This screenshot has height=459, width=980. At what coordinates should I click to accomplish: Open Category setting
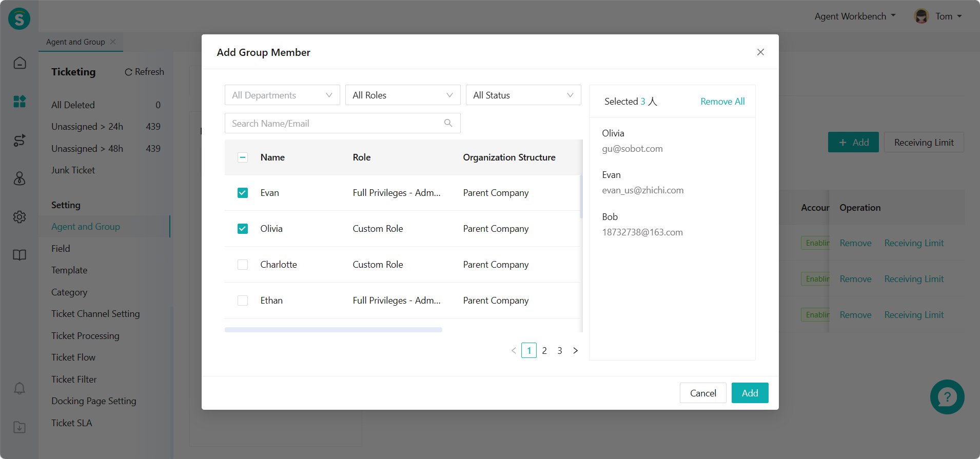69,292
